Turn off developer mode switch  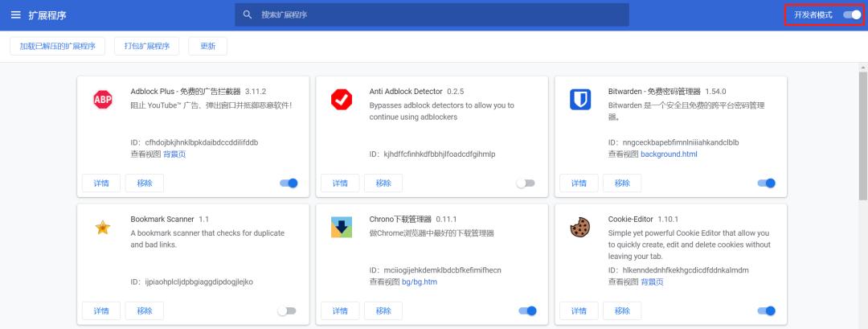pyautogui.click(x=853, y=15)
